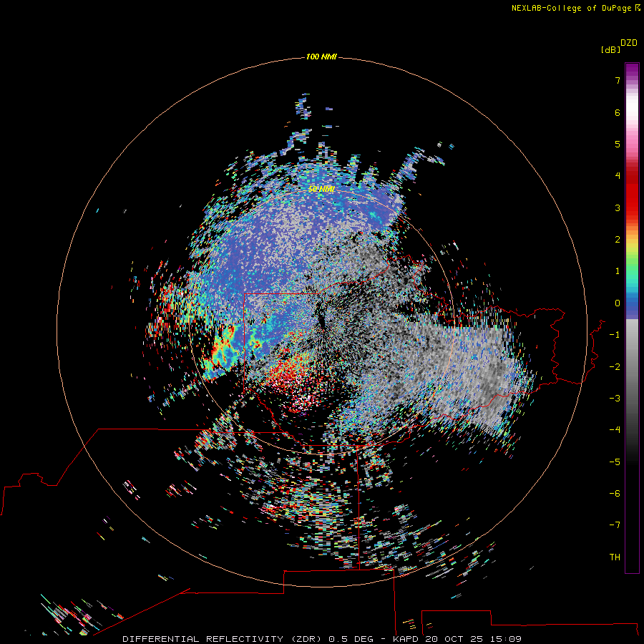Viewport: 644px width, 644px height.
Task: Click the -3 dB tick label on the scale
Action: [x=615, y=399]
